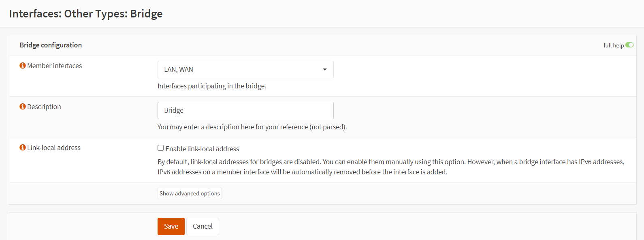Focus the Description field containing "Bridge"
The height and width of the screenshot is (240, 644).
tap(245, 110)
